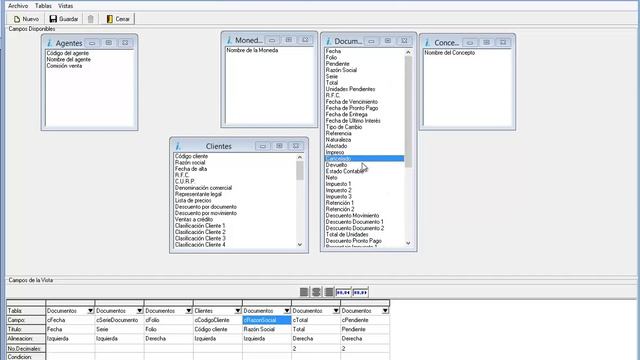Screen dimensions: 640x360
Task: Select 'Código cliente' in Clientes list
Action: point(191,156)
